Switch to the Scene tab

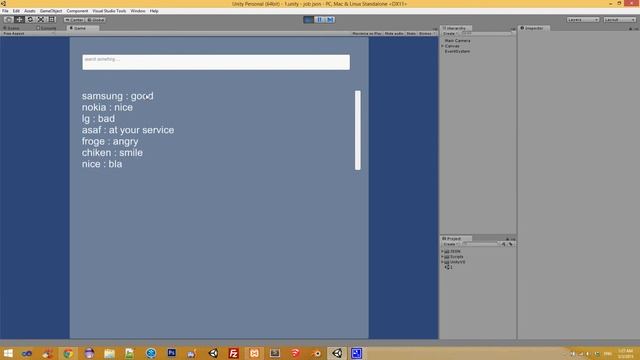[12, 28]
